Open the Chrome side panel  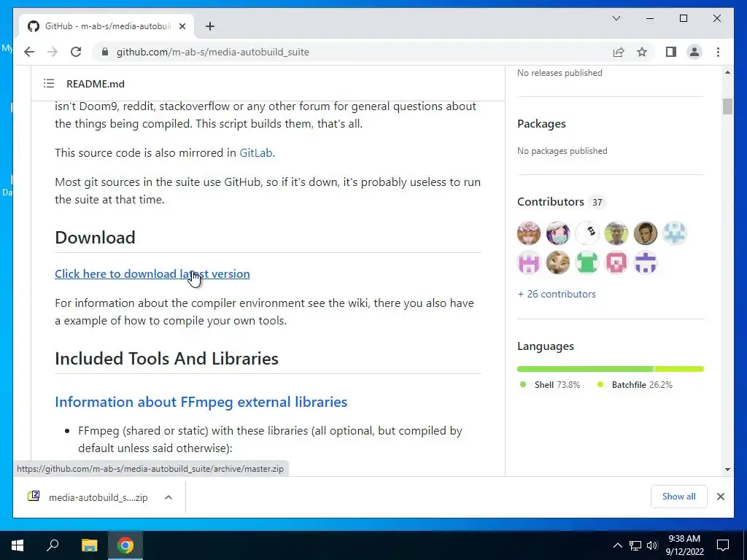point(671,52)
